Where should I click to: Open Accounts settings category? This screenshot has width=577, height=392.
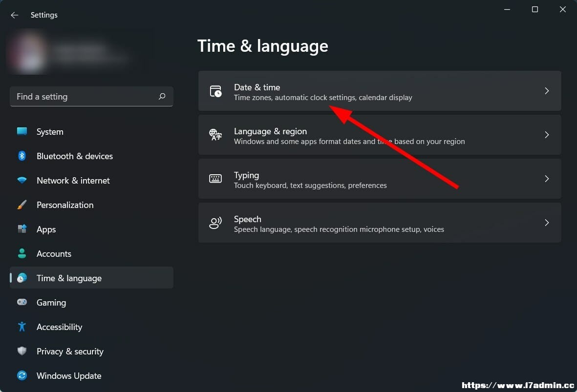91,254
